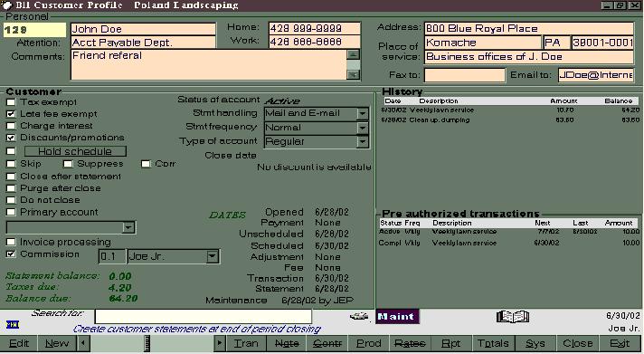This screenshot has width=644, height=354.
Task: Click the customer name field John Doe
Action: [x=143, y=29]
